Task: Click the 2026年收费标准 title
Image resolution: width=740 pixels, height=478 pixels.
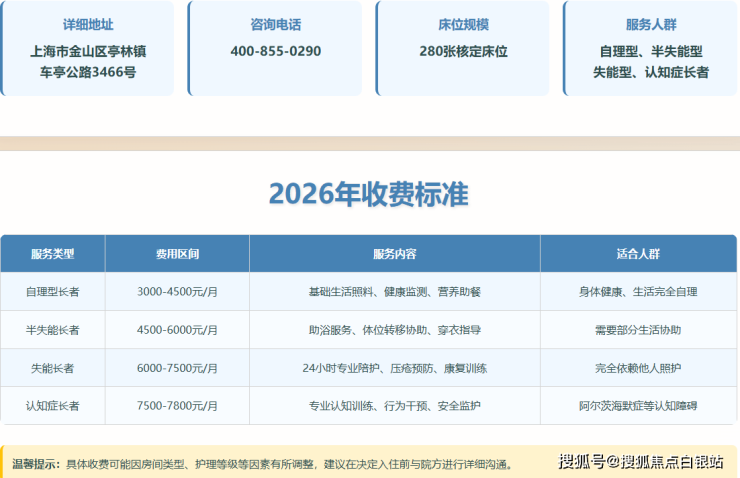Action: point(369,194)
